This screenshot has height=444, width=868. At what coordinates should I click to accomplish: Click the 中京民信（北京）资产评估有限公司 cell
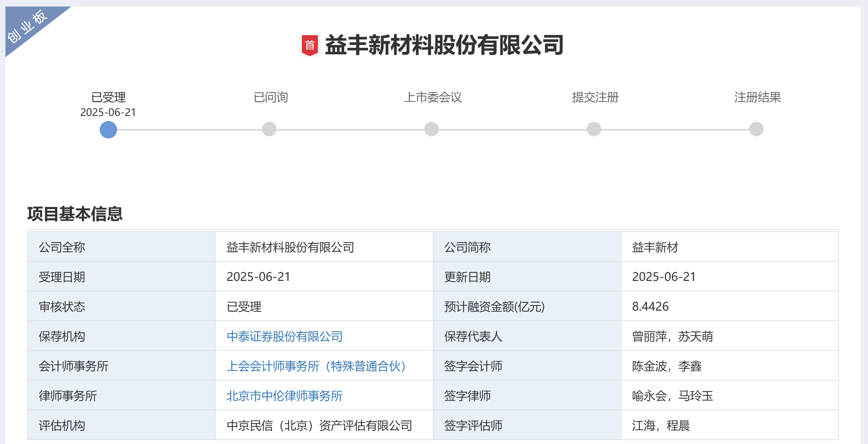pos(324,425)
